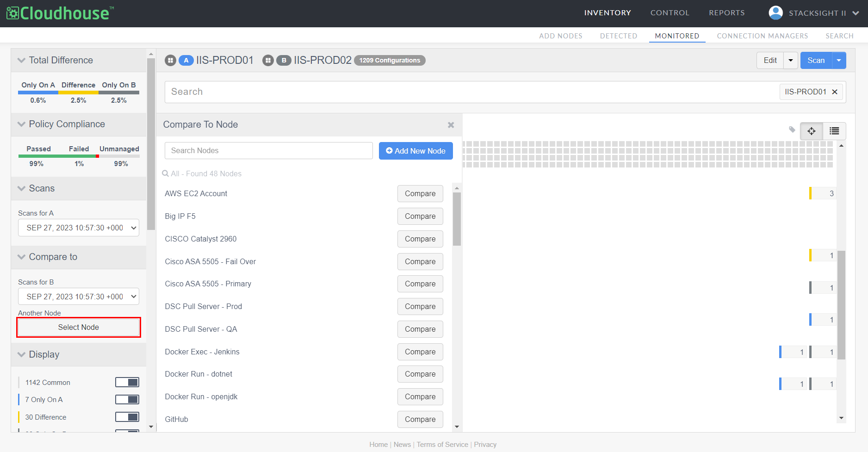
Task: Open the Scans for A date dropdown
Action: pyautogui.click(x=79, y=228)
